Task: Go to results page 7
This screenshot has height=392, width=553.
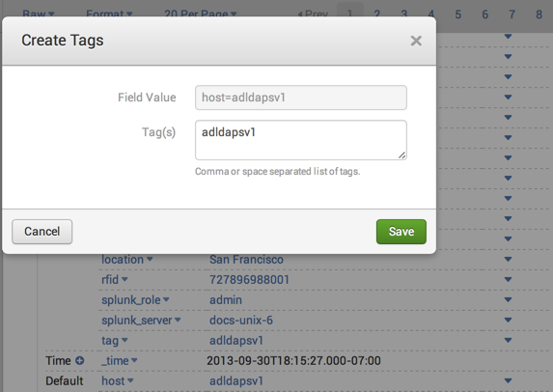Action: (x=512, y=14)
